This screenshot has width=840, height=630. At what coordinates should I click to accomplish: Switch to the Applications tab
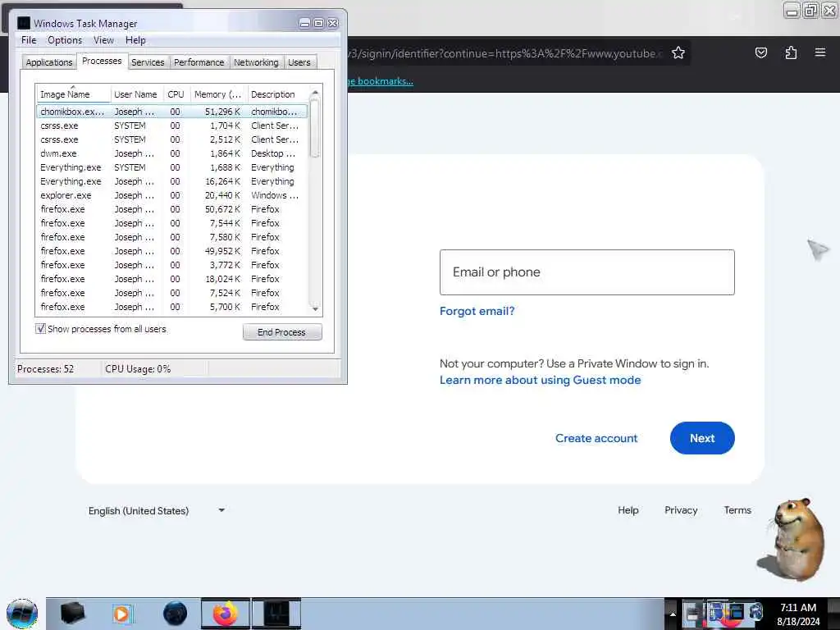click(48, 62)
